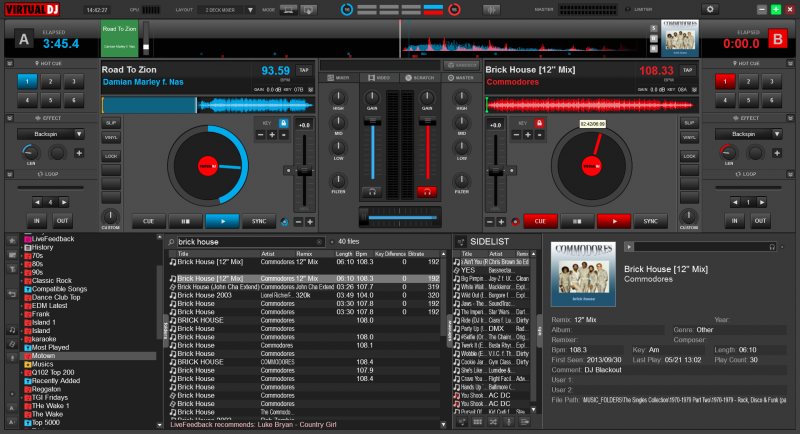Click the Commodores cover art on deck B
This screenshot has width=800, height=434.
680,38
